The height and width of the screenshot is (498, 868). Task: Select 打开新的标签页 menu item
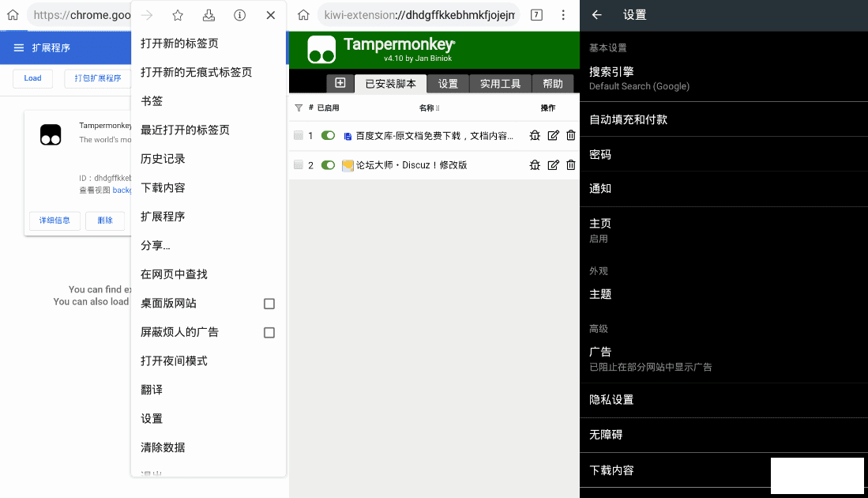[x=209, y=43]
